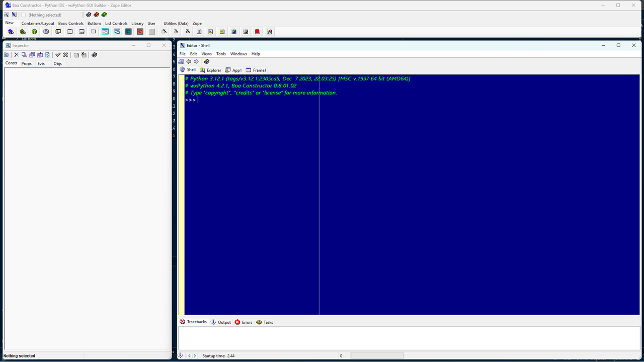Click the cut scissors icon in Inspector toolbar
The width and height of the screenshot is (644, 362).
24,55
